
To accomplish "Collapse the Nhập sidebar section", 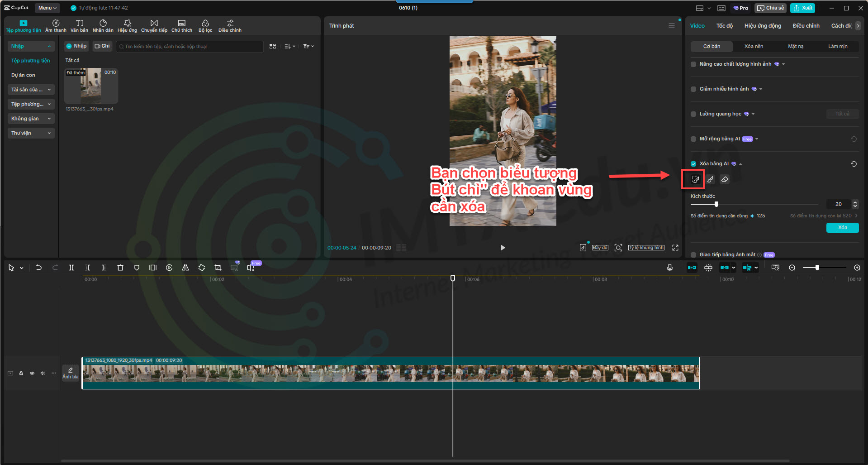I will (31, 46).
